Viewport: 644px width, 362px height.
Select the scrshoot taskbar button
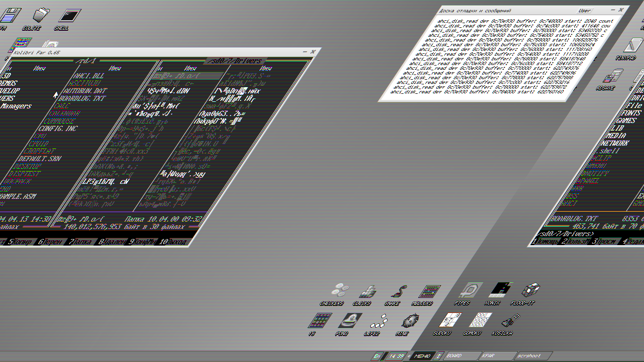click(x=528, y=356)
